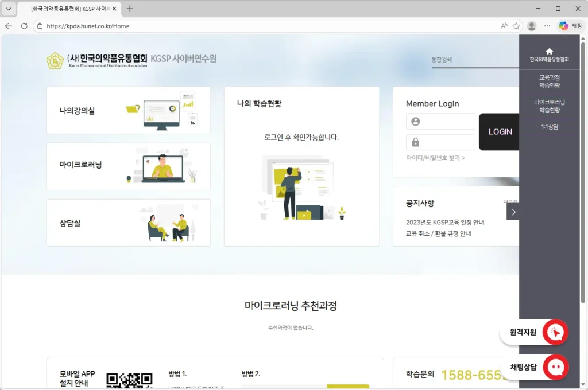Open the 나의강의실 card

pos(128,111)
